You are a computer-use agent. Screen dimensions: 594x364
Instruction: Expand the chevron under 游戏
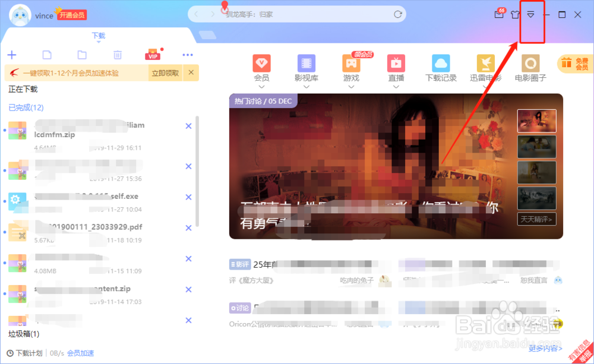351,87
